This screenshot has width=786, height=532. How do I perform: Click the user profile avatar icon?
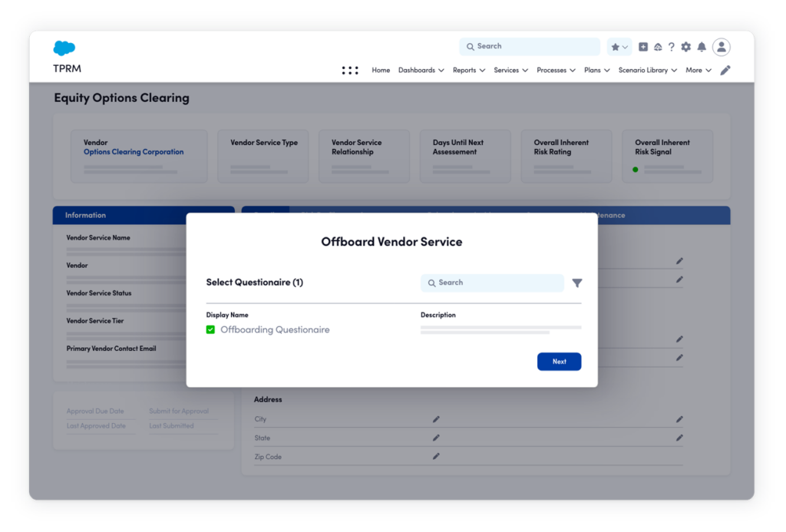pos(722,47)
